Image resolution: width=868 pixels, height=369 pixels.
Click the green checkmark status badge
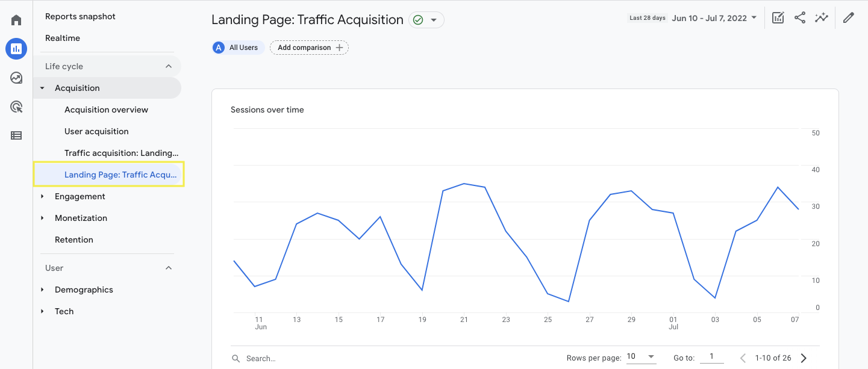click(x=419, y=19)
